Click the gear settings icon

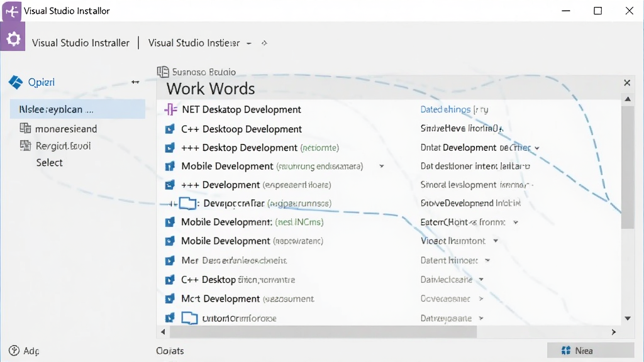pos(13,38)
